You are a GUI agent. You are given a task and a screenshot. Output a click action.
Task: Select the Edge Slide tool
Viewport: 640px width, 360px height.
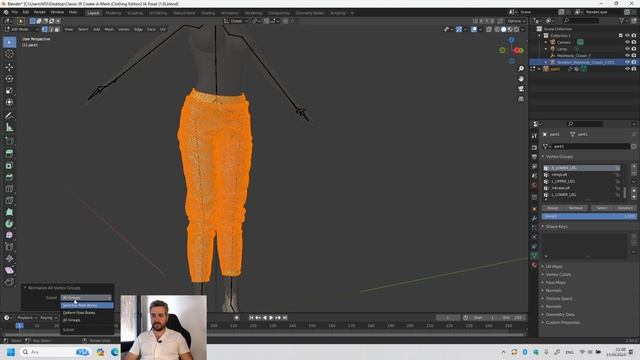[9, 247]
